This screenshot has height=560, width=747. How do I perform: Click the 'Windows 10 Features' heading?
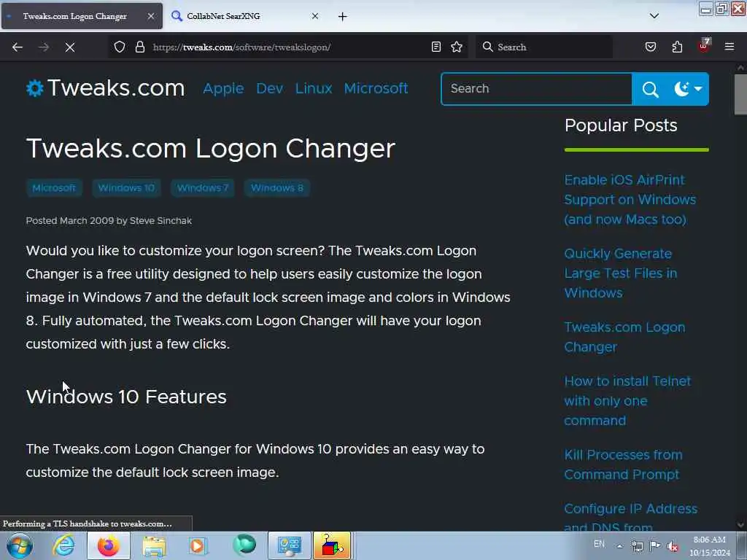126,397
